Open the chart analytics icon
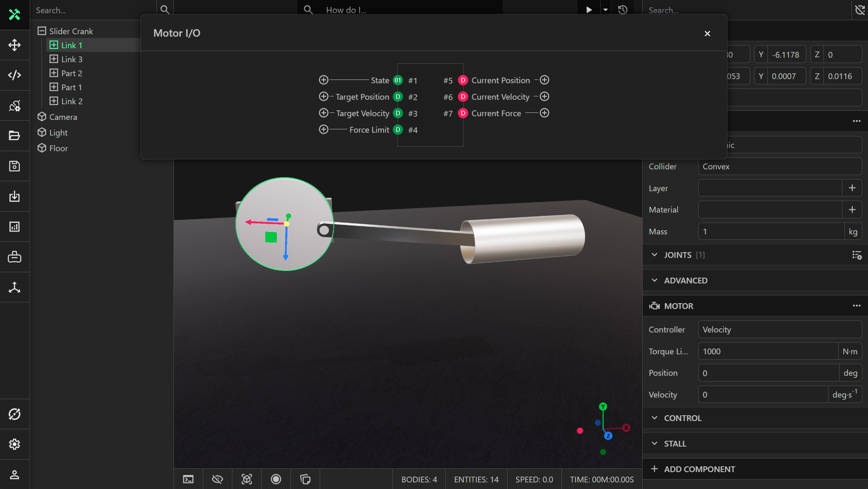 14,227
